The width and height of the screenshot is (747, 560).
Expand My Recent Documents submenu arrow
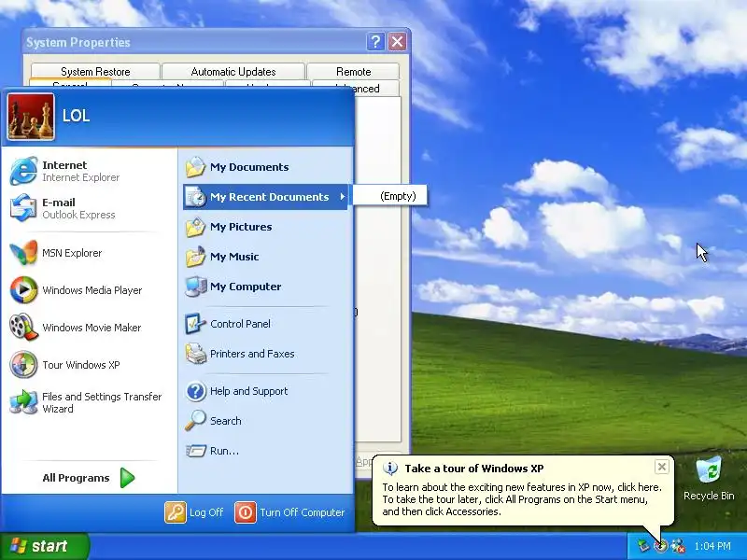[x=342, y=197]
